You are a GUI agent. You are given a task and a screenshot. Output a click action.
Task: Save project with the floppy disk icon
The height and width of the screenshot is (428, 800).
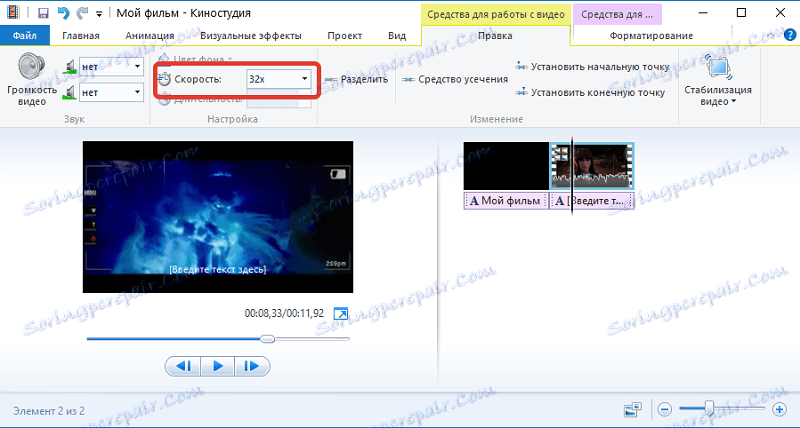pyautogui.click(x=43, y=13)
